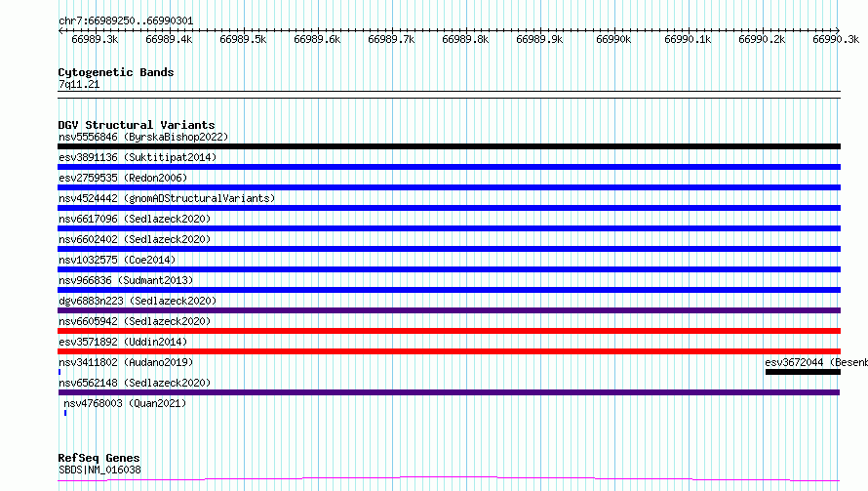The width and height of the screenshot is (868, 491).
Task: Click esv3571892 (Uddin2014) label
Action: [x=123, y=342]
